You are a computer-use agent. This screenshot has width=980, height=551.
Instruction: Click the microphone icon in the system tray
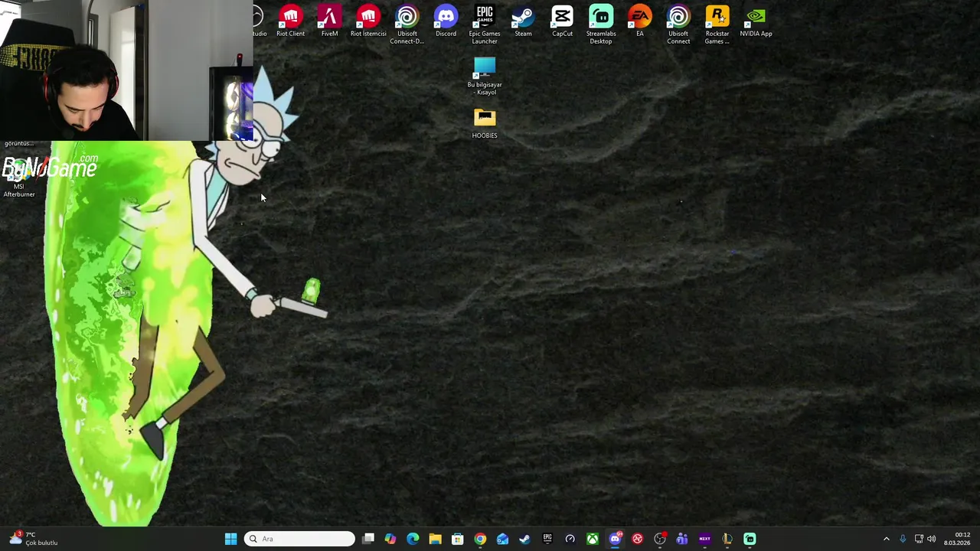click(903, 539)
